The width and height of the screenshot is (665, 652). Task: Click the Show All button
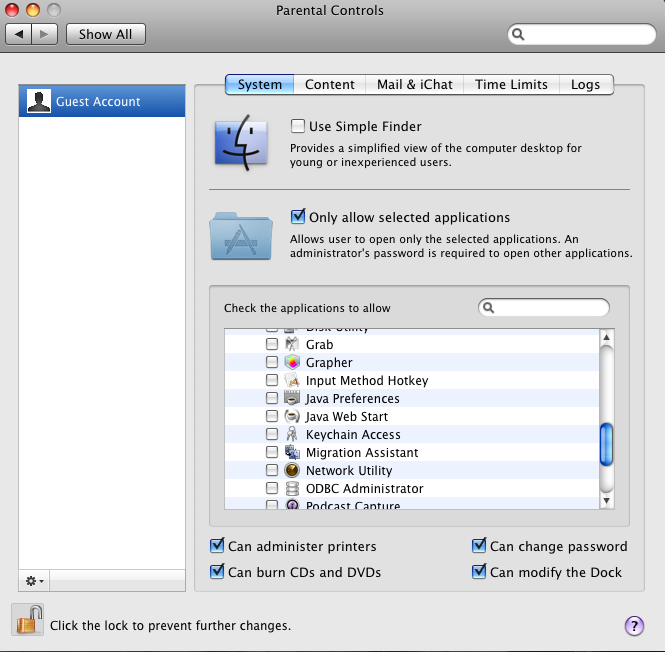[106, 34]
